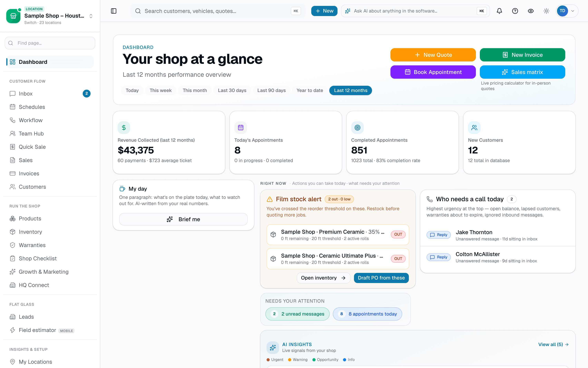Click the Ask AI input box

point(415,11)
